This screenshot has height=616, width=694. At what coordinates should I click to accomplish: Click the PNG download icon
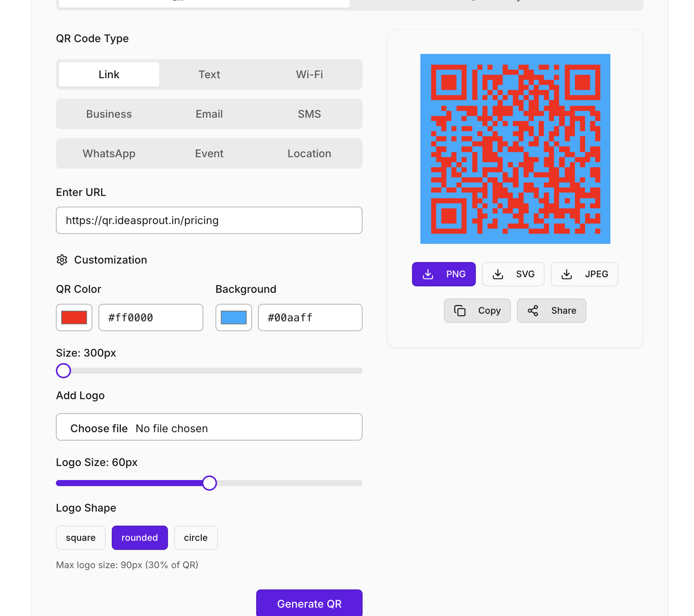428,274
